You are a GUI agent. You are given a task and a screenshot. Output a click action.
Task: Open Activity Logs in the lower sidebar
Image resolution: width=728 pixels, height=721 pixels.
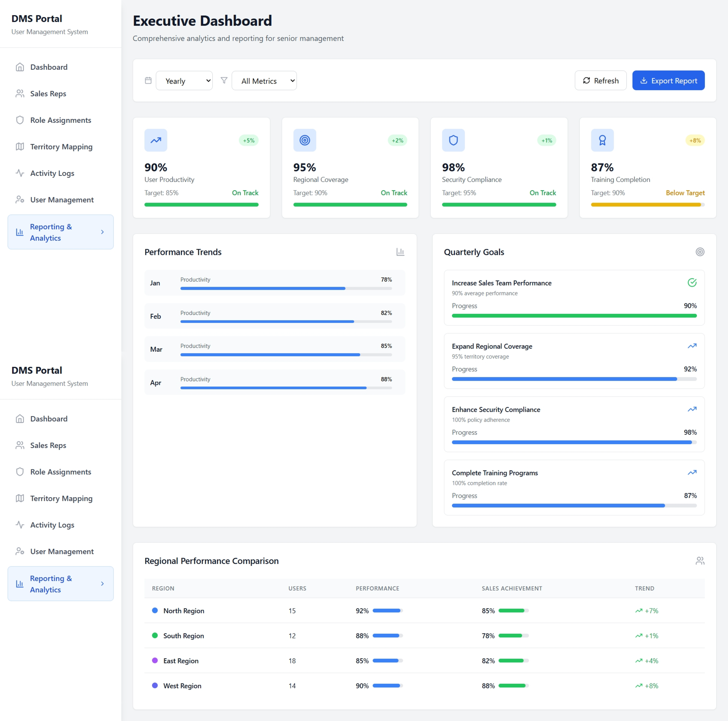[61, 525]
